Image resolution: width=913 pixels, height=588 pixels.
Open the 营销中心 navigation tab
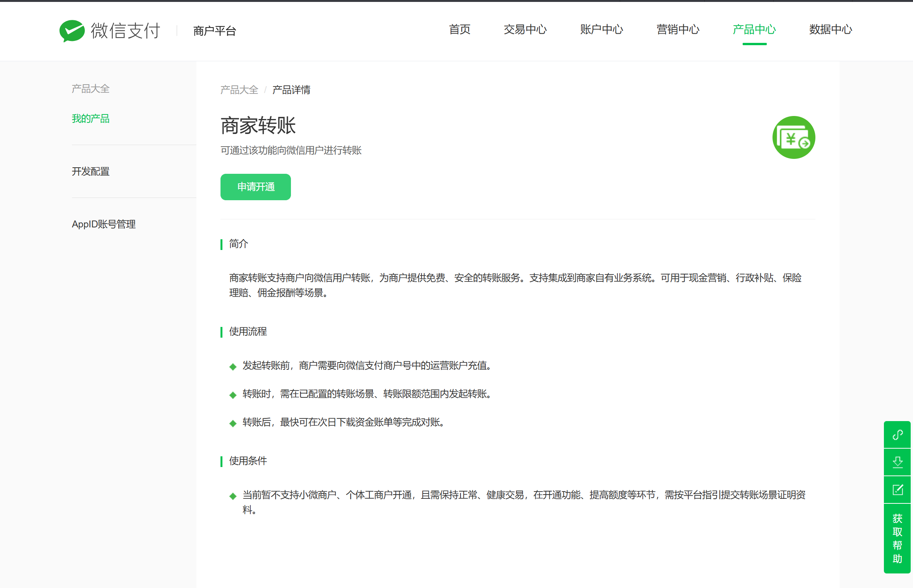678,29
